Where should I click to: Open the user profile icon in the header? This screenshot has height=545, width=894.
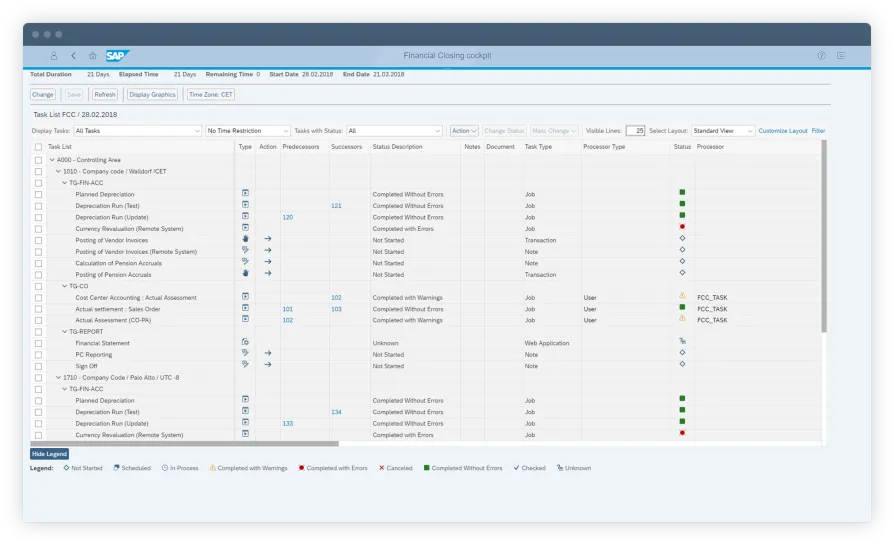pos(54,56)
